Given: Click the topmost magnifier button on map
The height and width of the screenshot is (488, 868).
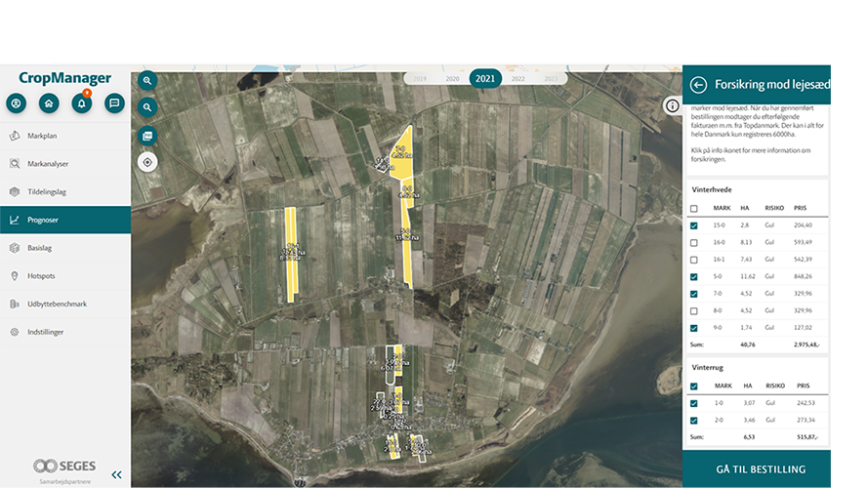Looking at the screenshot, I should pyautogui.click(x=147, y=80).
